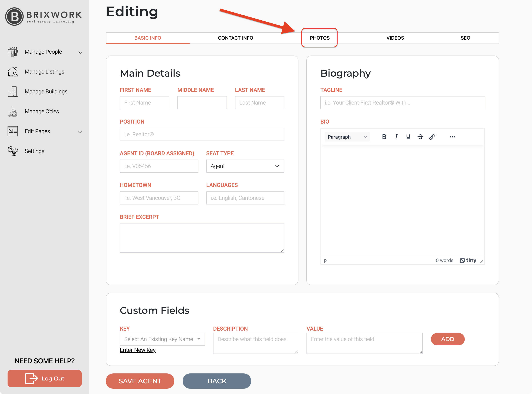Open more options ellipsis in editor

pos(452,137)
